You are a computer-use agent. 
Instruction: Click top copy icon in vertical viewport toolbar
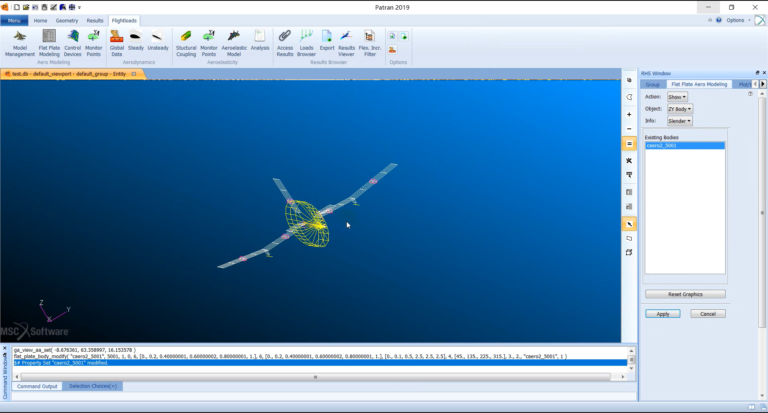click(629, 80)
